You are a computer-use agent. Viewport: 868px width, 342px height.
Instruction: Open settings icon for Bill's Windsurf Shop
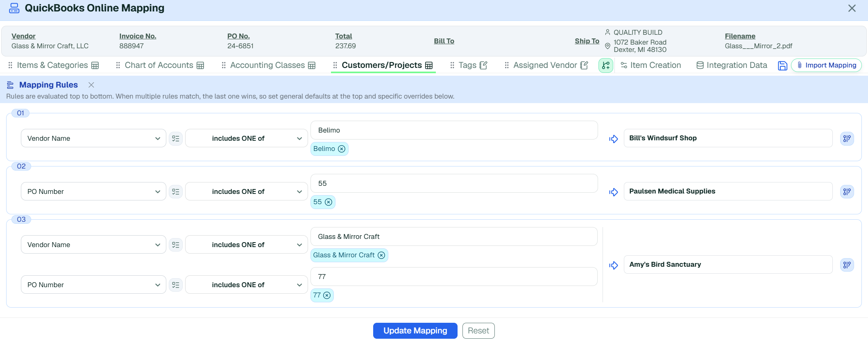(847, 138)
